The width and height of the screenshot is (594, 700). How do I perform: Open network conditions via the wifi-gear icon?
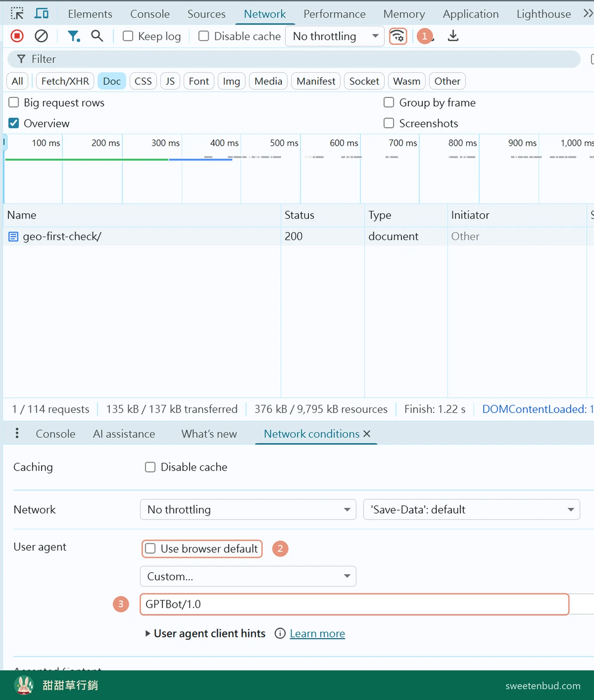point(398,36)
